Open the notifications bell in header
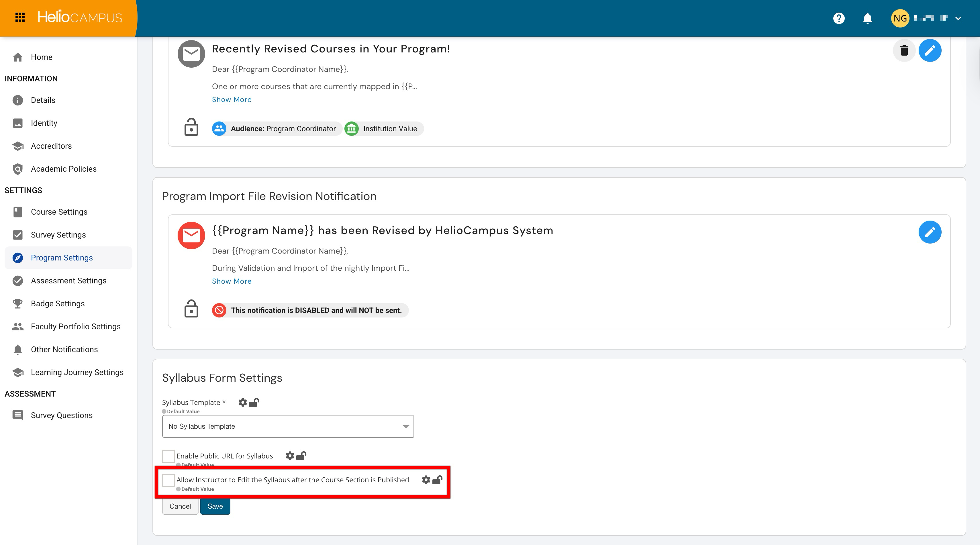 [867, 18]
